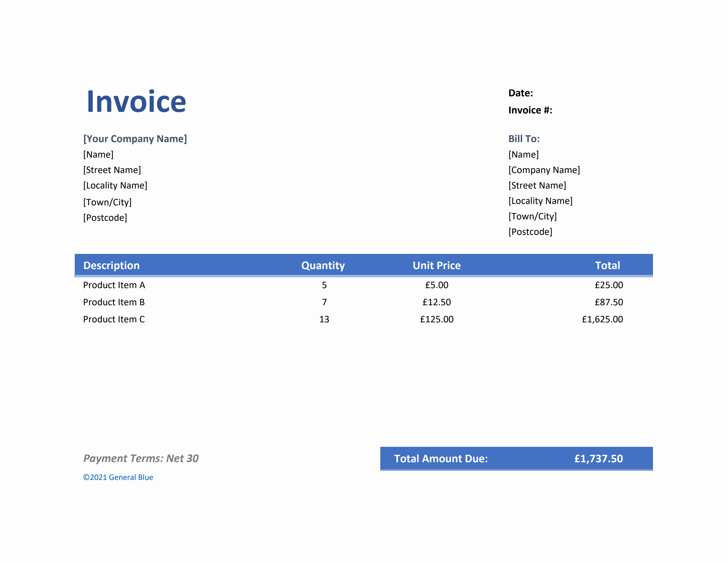Select the Payment Terms: Net 30 text
The height and width of the screenshot is (563, 728).
tap(141, 458)
